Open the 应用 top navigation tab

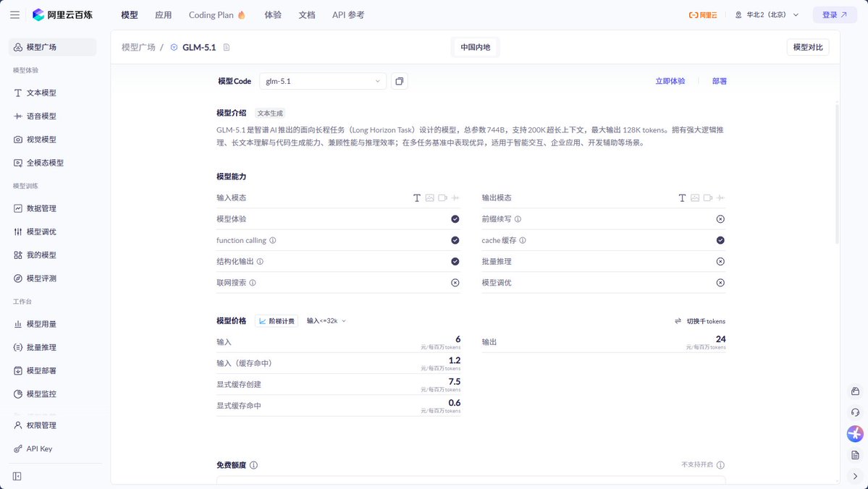click(164, 15)
